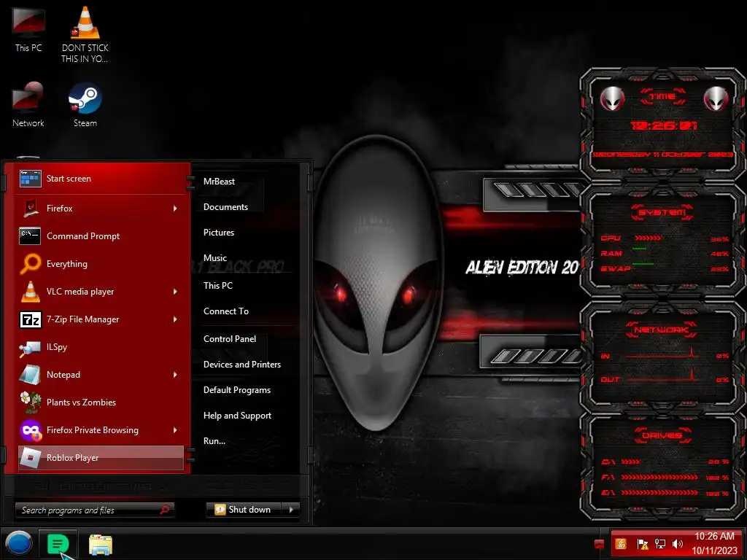Click the "Everything" label
The width and height of the screenshot is (747, 560).
[x=66, y=264]
